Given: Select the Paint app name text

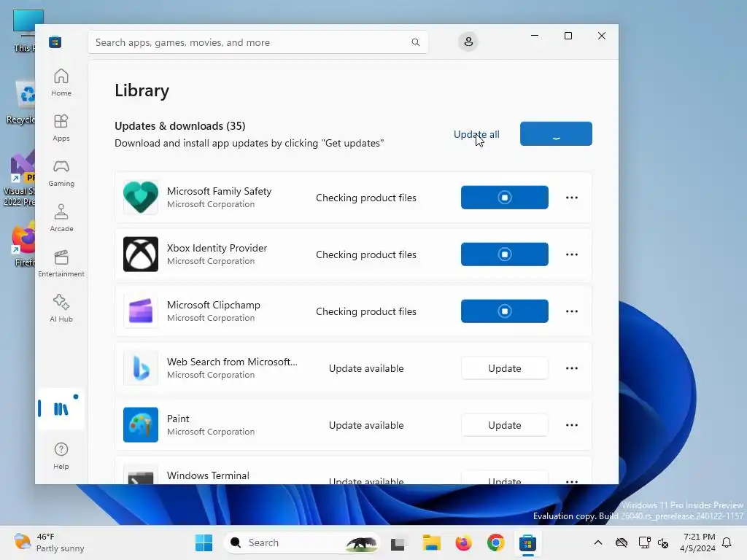Looking at the screenshot, I should pyautogui.click(x=178, y=419).
